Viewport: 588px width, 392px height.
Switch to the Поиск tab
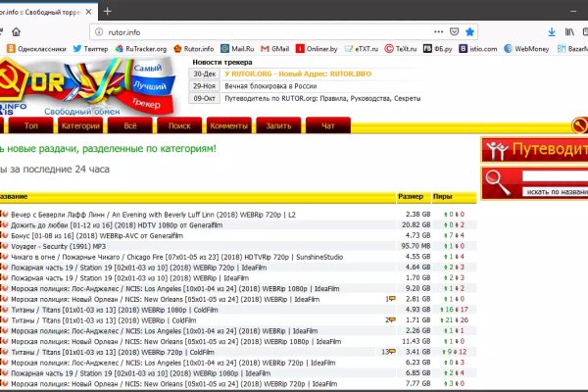pos(178,125)
